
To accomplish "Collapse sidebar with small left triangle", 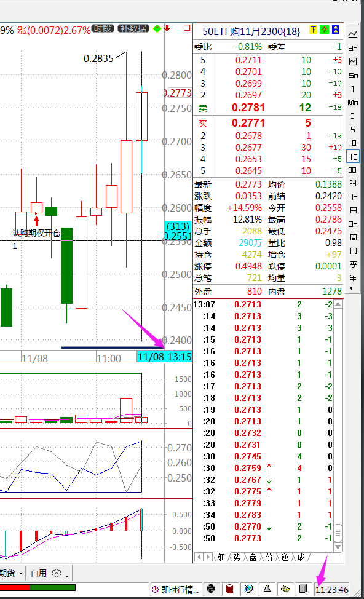I will 351,288.
